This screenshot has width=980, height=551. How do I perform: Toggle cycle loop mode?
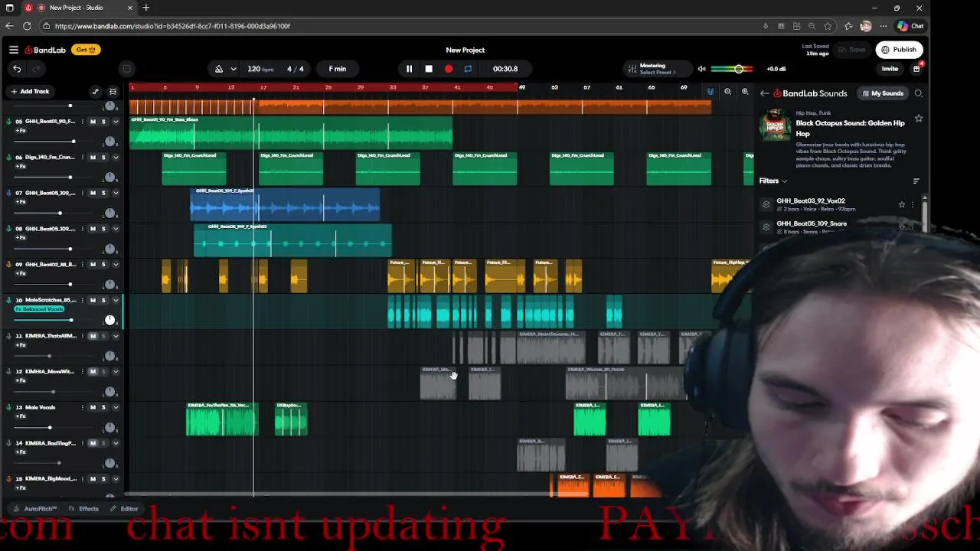[468, 69]
